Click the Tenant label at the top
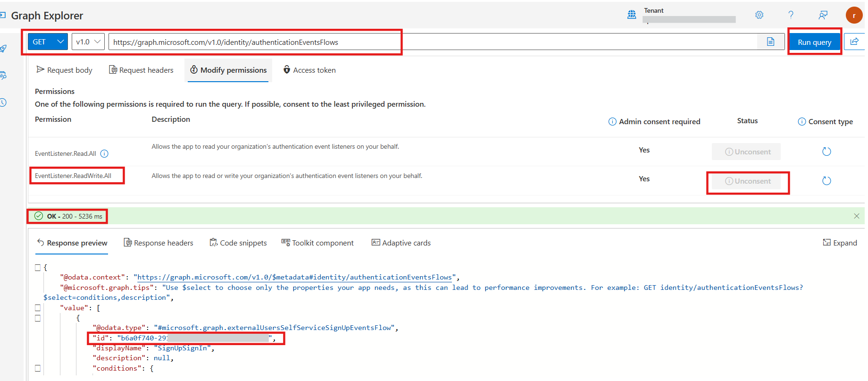 pyautogui.click(x=654, y=10)
